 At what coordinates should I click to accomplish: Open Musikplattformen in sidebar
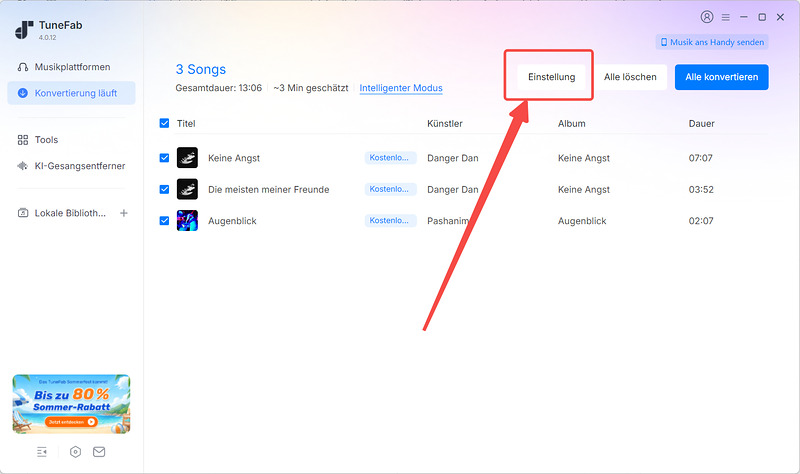[x=71, y=67]
